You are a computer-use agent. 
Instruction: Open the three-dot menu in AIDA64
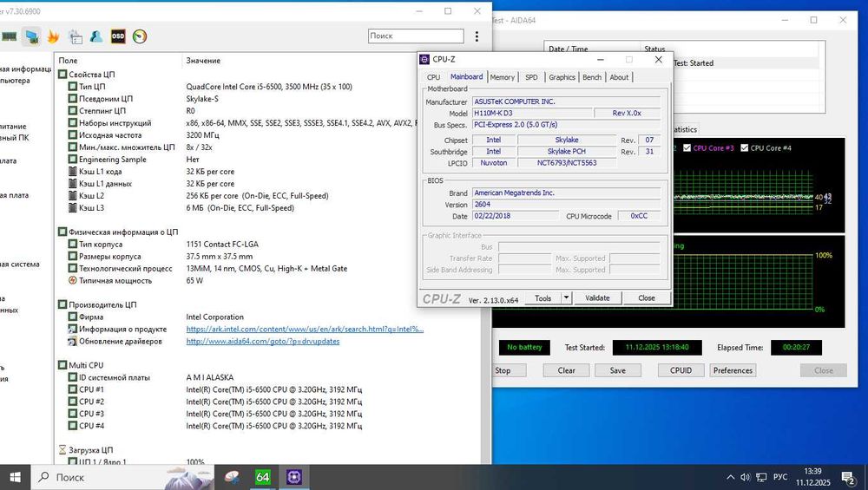(x=477, y=36)
